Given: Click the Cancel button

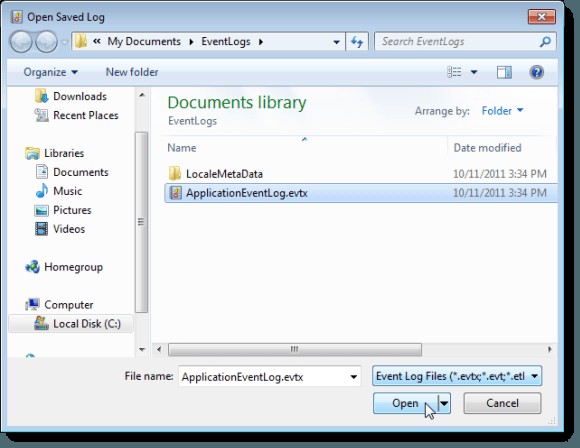Looking at the screenshot, I should [x=502, y=403].
